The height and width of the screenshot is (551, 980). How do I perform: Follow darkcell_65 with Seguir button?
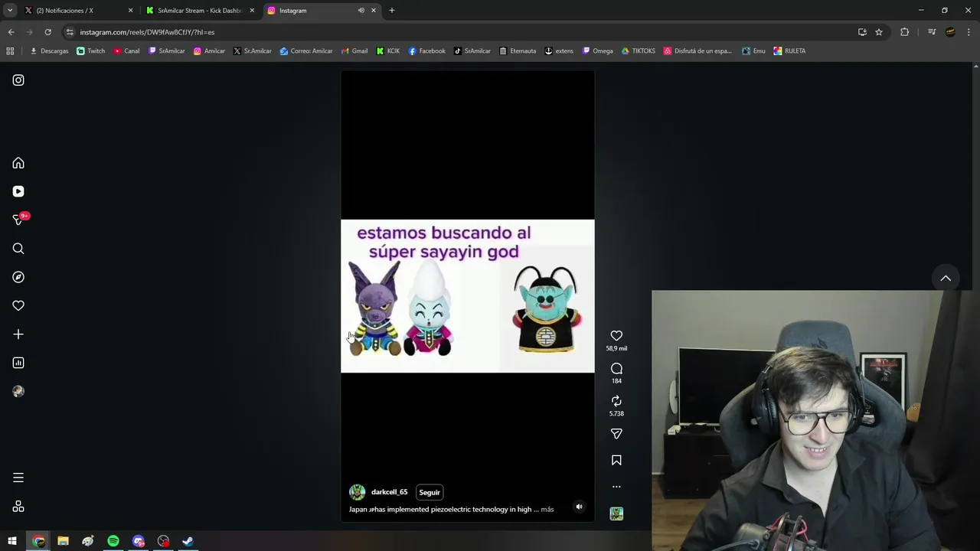click(x=430, y=492)
